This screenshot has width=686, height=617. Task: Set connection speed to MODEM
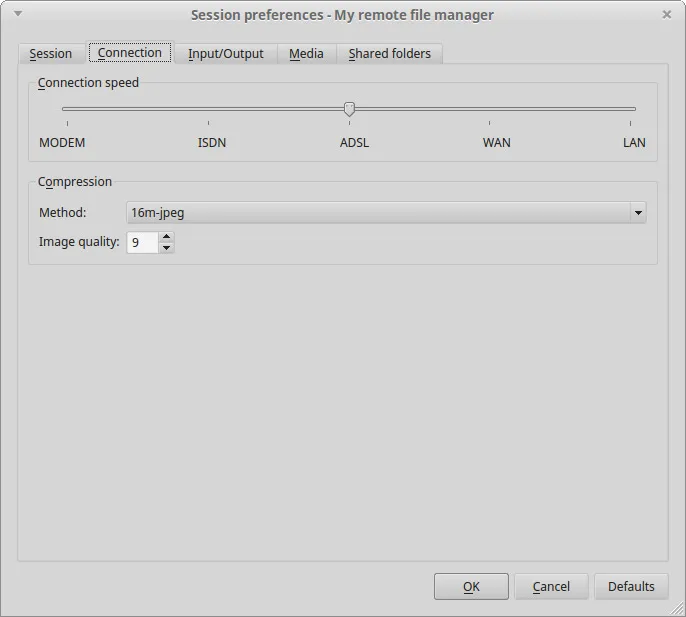click(63, 109)
